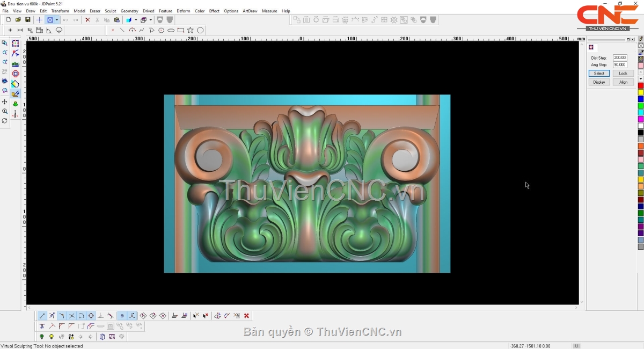
Task: Select the virtual sculpting tool icon
Action: (x=16, y=94)
